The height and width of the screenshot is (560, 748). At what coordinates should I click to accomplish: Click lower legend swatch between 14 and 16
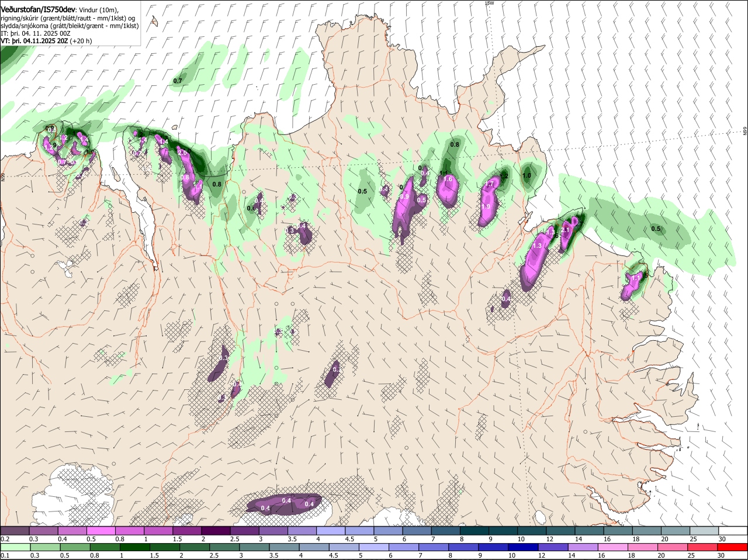point(584,547)
